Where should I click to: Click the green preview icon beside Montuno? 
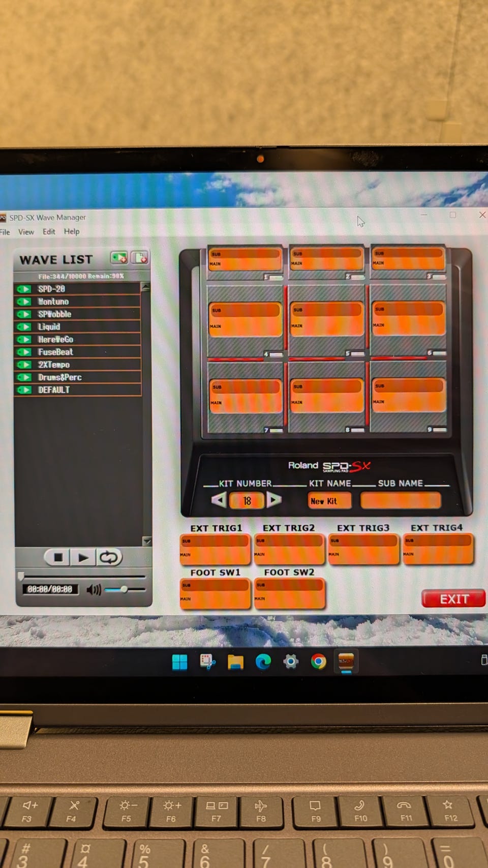point(24,302)
